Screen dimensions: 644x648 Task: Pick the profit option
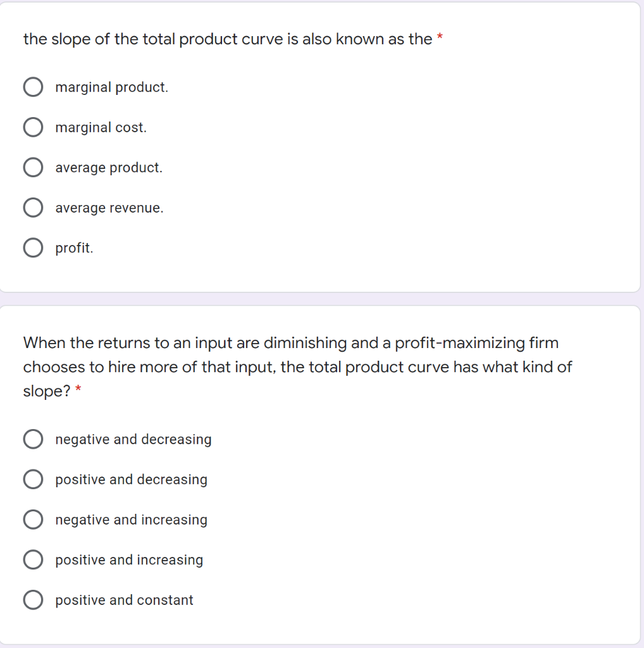coord(33,247)
